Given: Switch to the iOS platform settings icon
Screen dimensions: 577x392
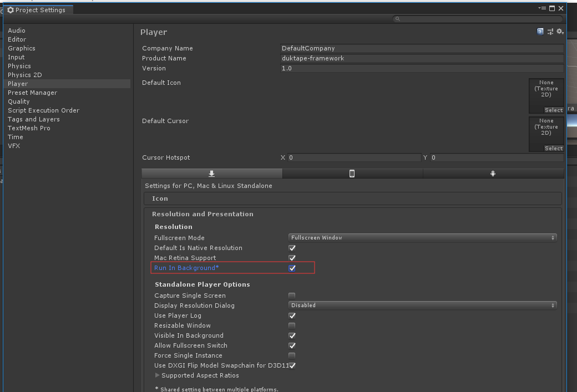Looking at the screenshot, I should click(x=352, y=174).
